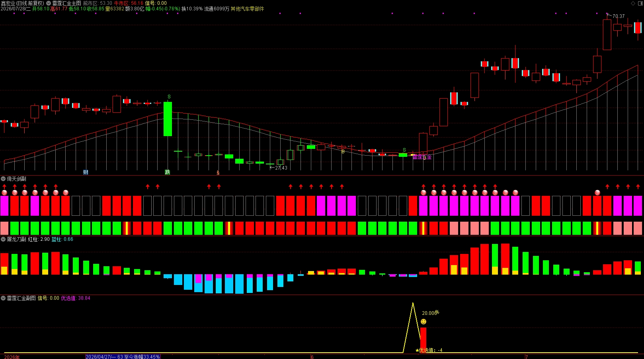Open dropdown arrow before 雷霆汇金主图
The image size is (644, 359).
49,3
